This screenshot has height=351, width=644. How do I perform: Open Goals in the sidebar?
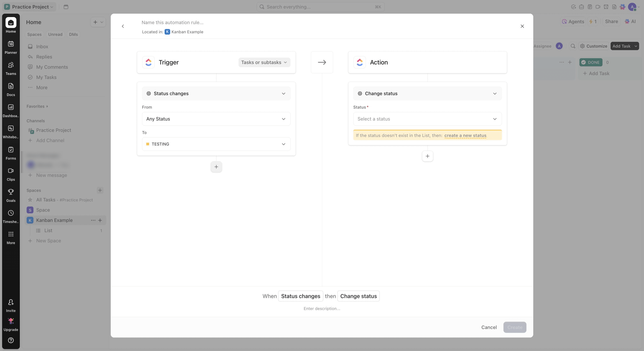11,195
